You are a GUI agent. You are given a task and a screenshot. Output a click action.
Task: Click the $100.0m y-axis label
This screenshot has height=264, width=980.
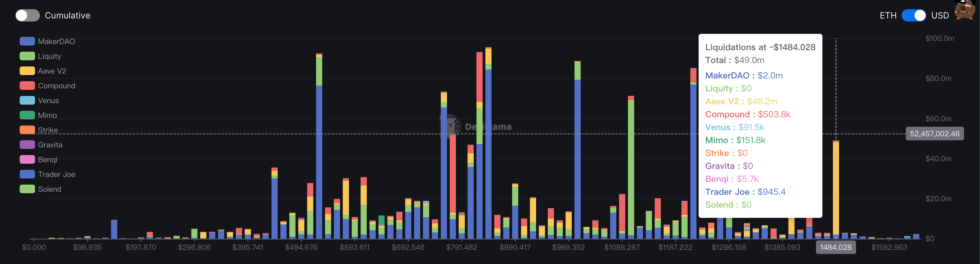[940, 38]
